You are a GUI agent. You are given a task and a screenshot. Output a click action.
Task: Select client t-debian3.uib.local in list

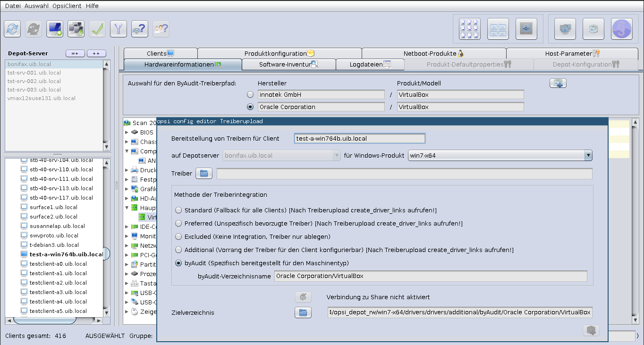tap(54, 245)
